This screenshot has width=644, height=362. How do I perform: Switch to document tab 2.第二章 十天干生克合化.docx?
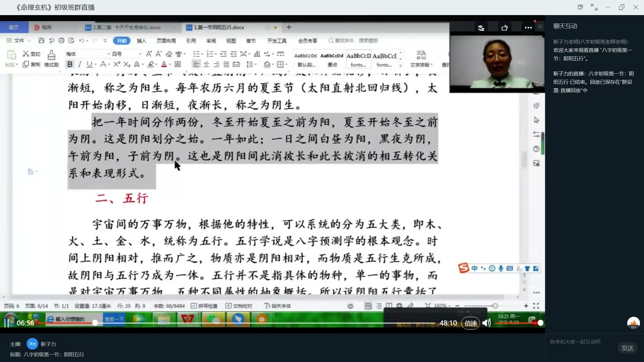127,27
